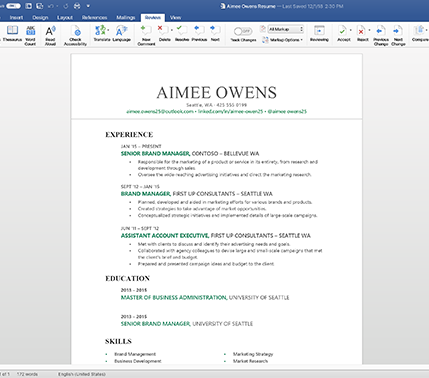Click the Translate icon
The image size is (429, 378).
click(x=100, y=31)
